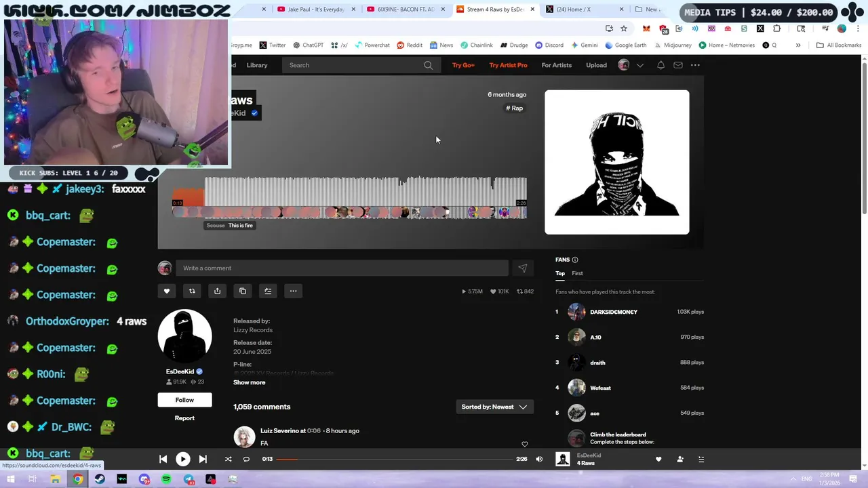
Task: Follow EsDeeKid with the Follow button
Action: [184, 400]
